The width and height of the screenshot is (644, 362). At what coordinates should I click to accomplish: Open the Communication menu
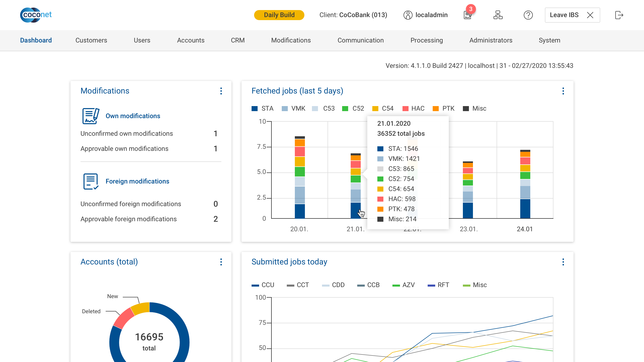[361, 40]
